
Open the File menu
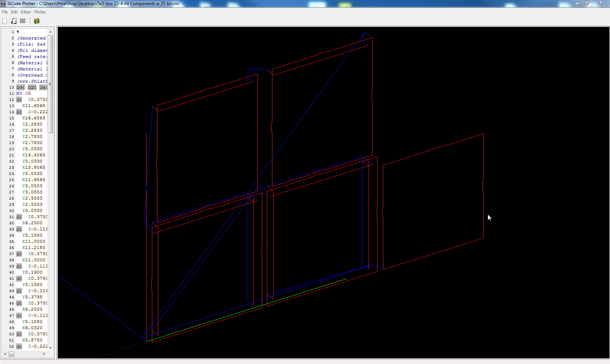[5, 12]
